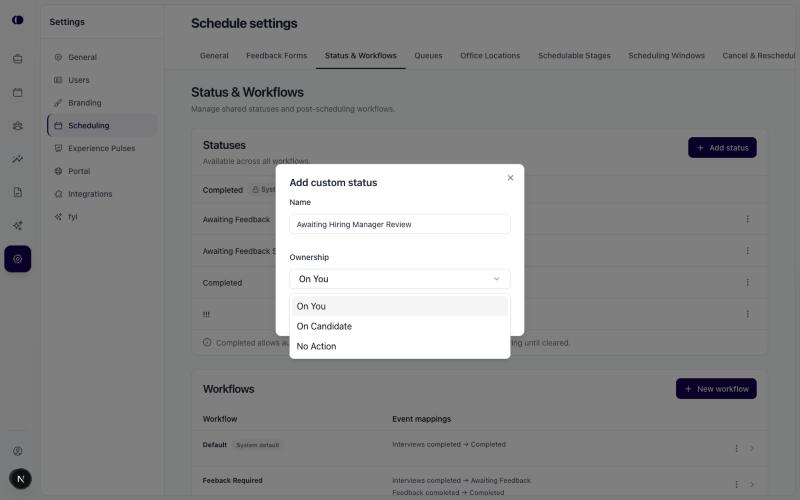Image resolution: width=800 pixels, height=500 pixels.
Task: Open the three-dot menu for Awaiting Feedback S… row
Action: 747,251
